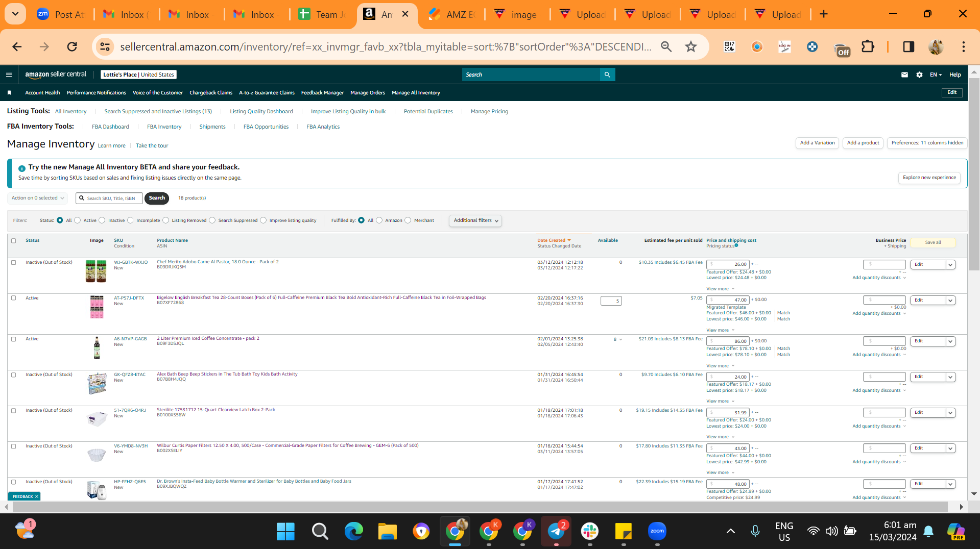Open Feedback Manager menu item

pyautogui.click(x=322, y=93)
